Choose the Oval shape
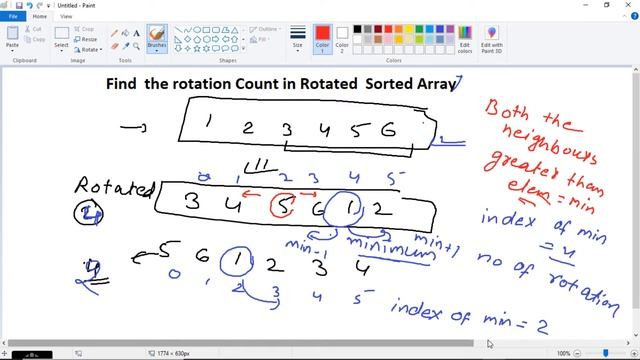 click(197, 30)
